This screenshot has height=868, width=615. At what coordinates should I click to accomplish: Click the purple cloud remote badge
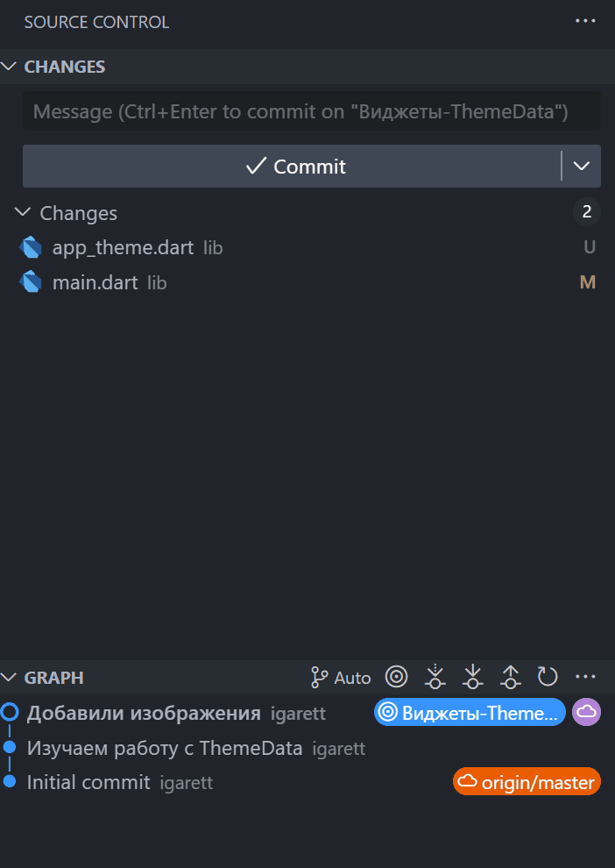click(586, 713)
